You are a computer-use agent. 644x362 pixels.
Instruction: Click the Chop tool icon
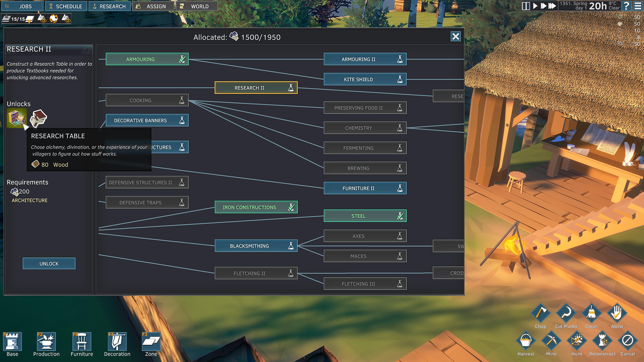pos(540,314)
